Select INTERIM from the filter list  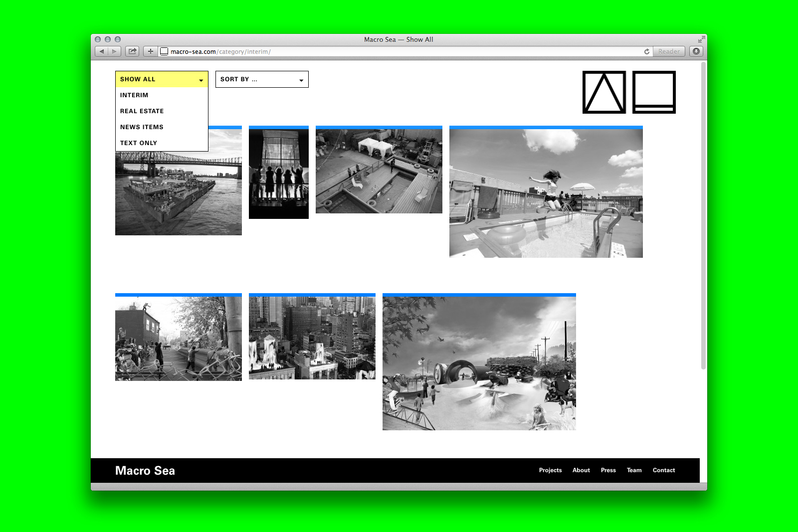pyautogui.click(x=134, y=95)
